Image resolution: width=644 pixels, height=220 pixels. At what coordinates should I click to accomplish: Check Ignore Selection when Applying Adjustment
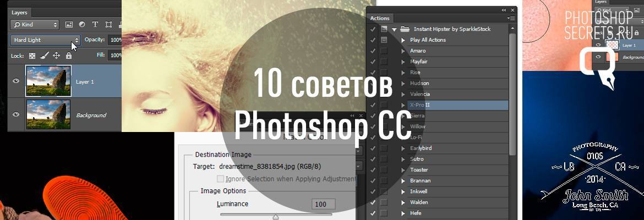pos(221,179)
